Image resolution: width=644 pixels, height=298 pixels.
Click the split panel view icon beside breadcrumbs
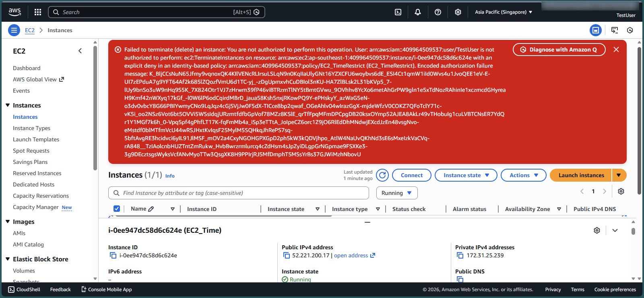click(x=596, y=30)
